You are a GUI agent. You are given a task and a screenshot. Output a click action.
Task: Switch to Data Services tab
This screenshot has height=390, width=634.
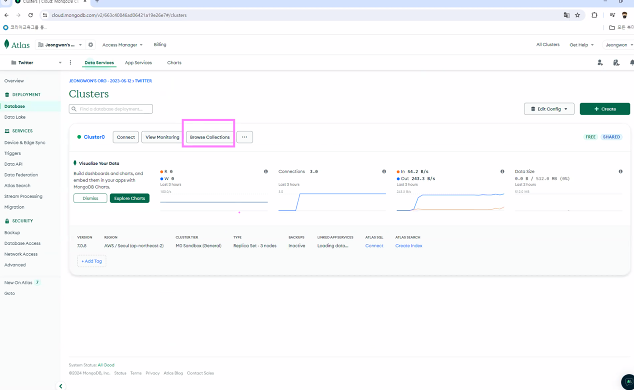pos(99,63)
